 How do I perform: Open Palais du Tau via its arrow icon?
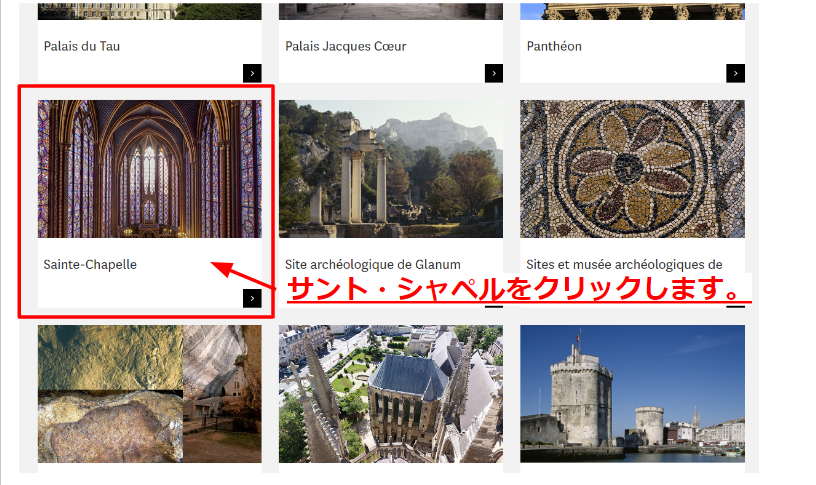[x=252, y=73]
